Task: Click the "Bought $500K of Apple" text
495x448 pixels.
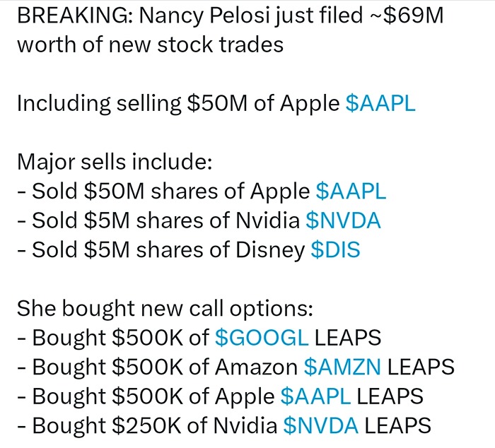Action: click(153, 396)
